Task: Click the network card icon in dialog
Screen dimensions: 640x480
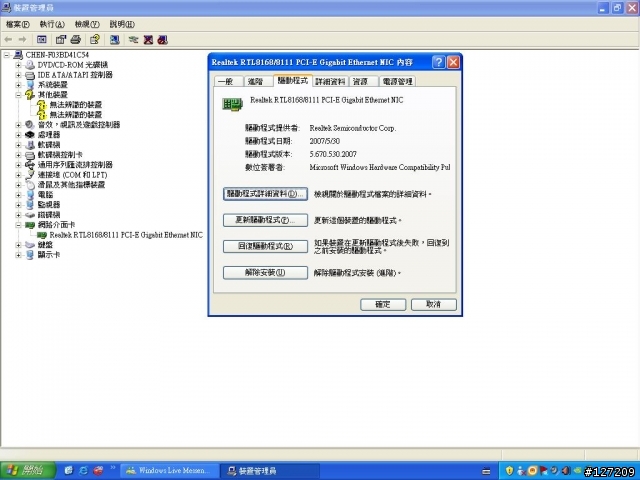Action: click(x=232, y=104)
